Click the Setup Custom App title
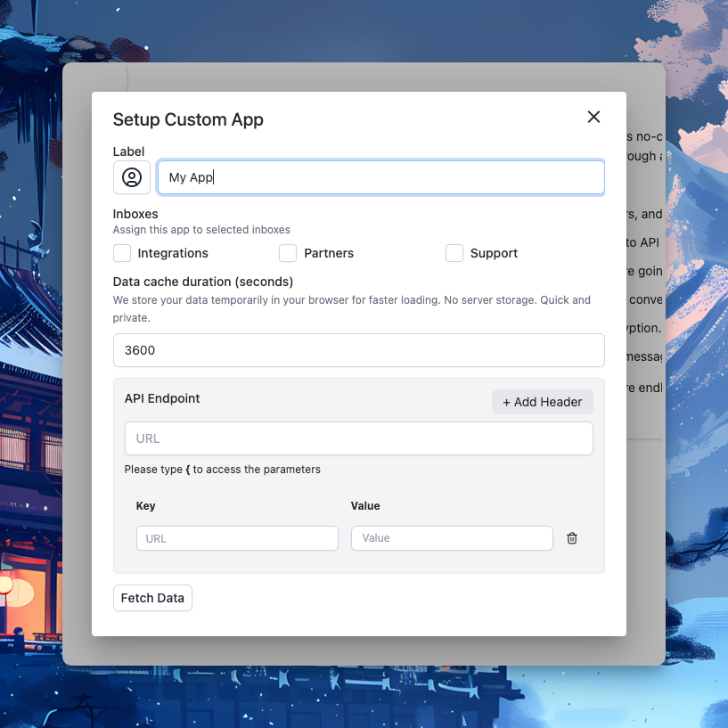 coord(188,119)
